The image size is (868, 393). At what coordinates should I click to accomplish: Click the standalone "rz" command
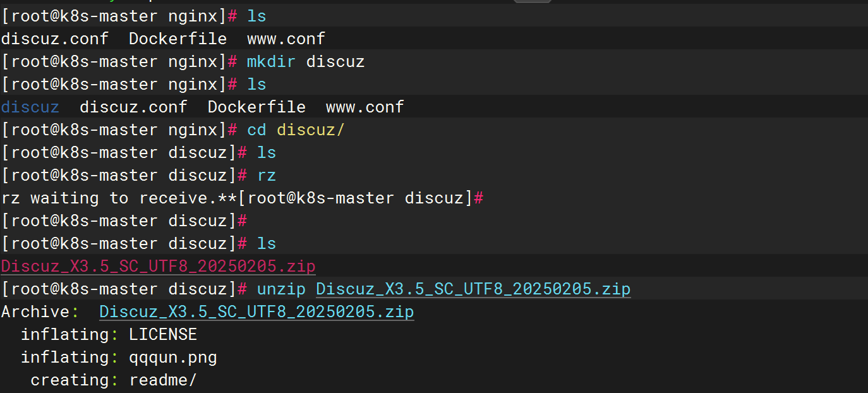click(x=267, y=175)
